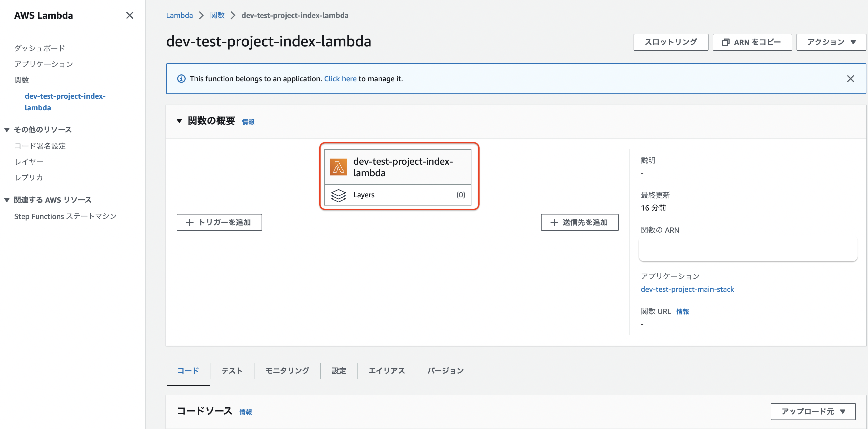Open the アクション dropdown menu

point(830,42)
